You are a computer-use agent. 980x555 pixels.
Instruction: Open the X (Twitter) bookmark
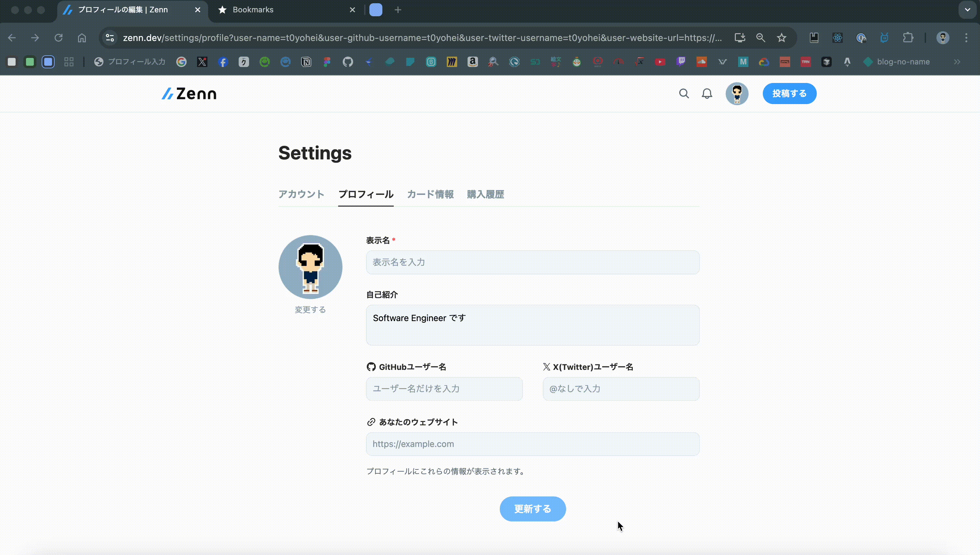coord(202,62)
